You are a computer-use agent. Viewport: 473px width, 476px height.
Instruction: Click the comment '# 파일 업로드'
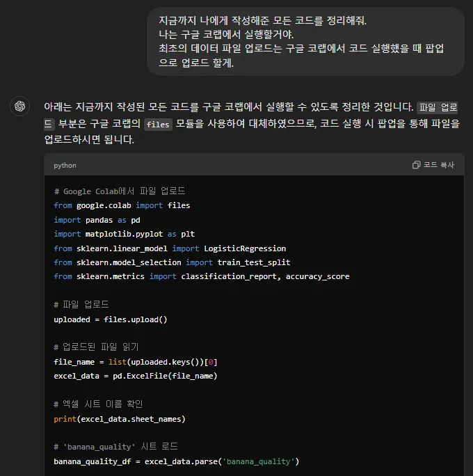pyautogui.click(x=81, y=305)
